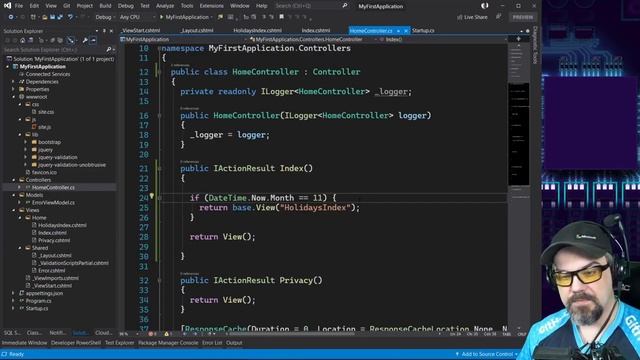
Task: Switch to the Startup.cs tab
Action: (x=423, y=31)
